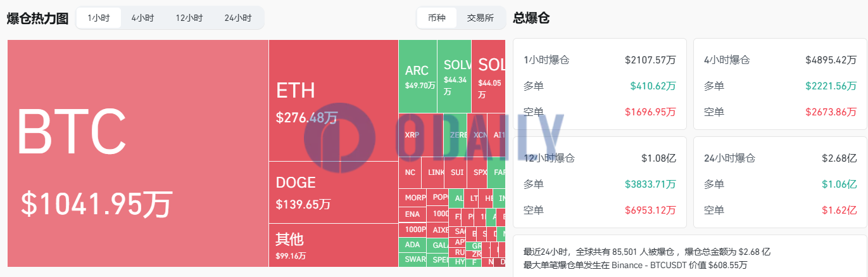Click the red $2673.86万 short value
868x277 pixels.
(831, 112)
